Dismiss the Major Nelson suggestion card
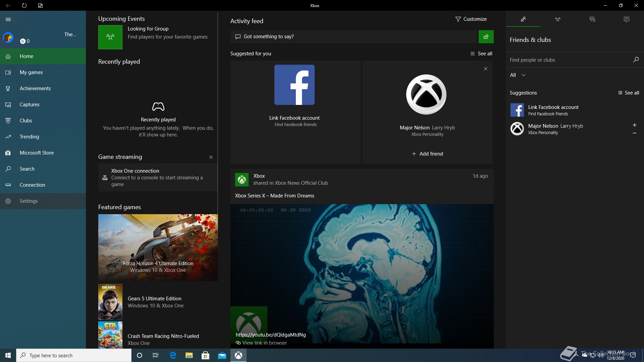Image resolution: width=644 pixels, height=362 pixels. (x=486, y=69)
